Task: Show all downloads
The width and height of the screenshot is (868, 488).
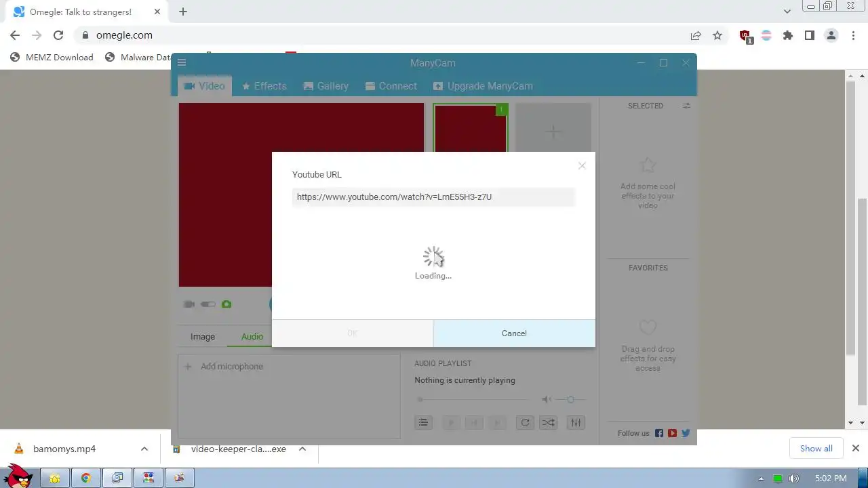Action: (816, 448)
